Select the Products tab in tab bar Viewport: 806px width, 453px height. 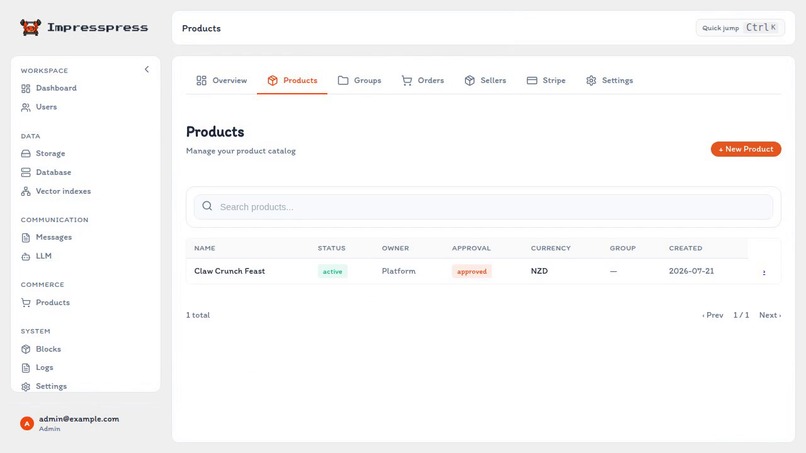pyautogui.click(x=292, y=80)
